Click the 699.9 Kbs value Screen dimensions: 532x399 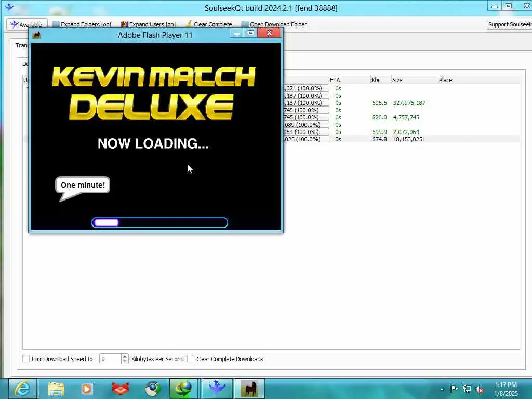pos(379,132)
